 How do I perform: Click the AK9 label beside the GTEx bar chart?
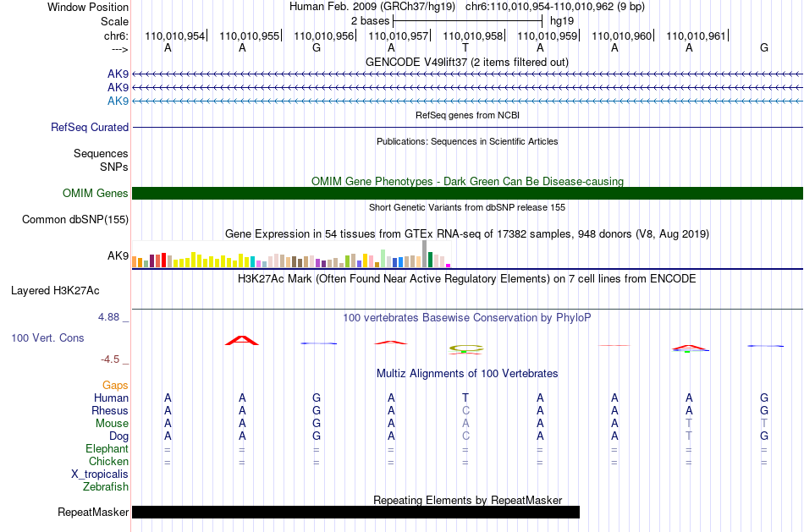[x=118, y=255]
